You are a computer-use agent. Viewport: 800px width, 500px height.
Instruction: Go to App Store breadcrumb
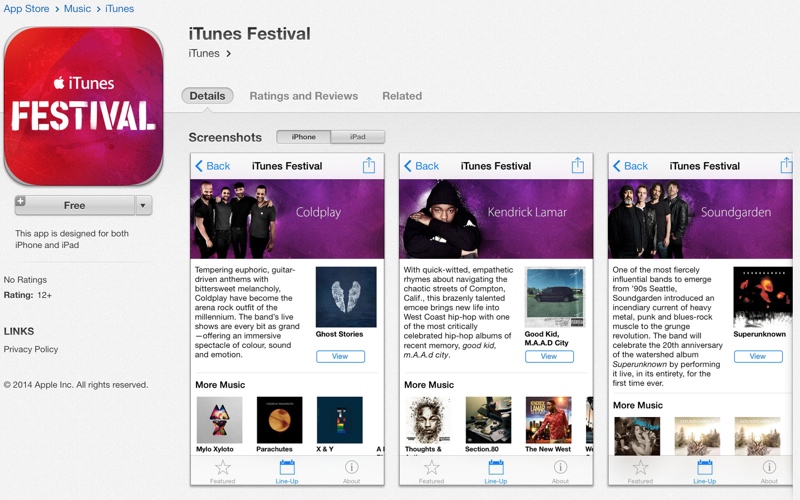(27, 9)
